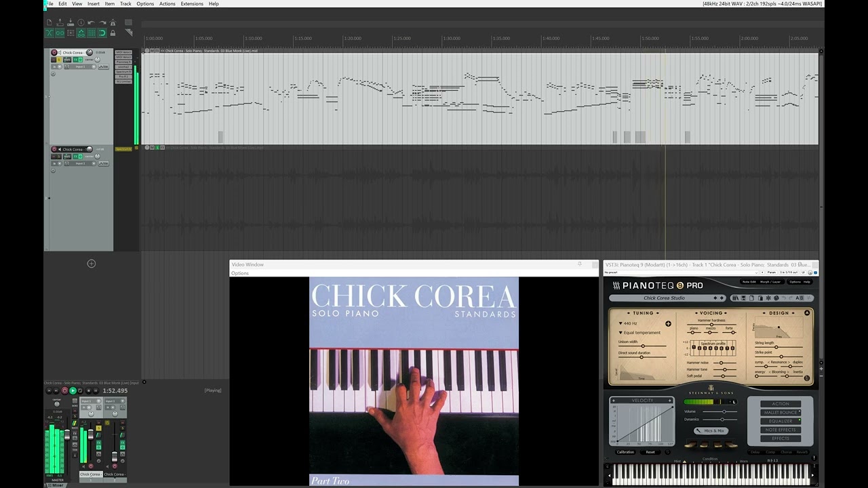The height and width of the screenshot is (488, 868).
Task: Click the green Play button
Action: (x=73, y=390)
